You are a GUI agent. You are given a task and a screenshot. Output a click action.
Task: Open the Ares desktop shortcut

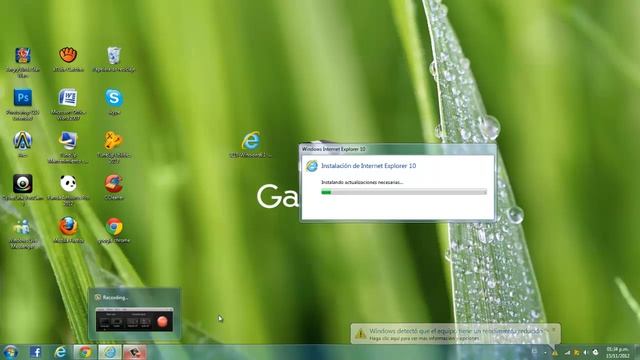point(22,141)
